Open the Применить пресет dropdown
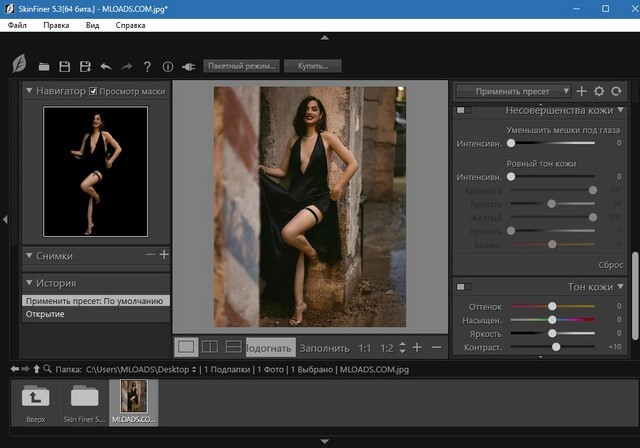 point(513,91)
